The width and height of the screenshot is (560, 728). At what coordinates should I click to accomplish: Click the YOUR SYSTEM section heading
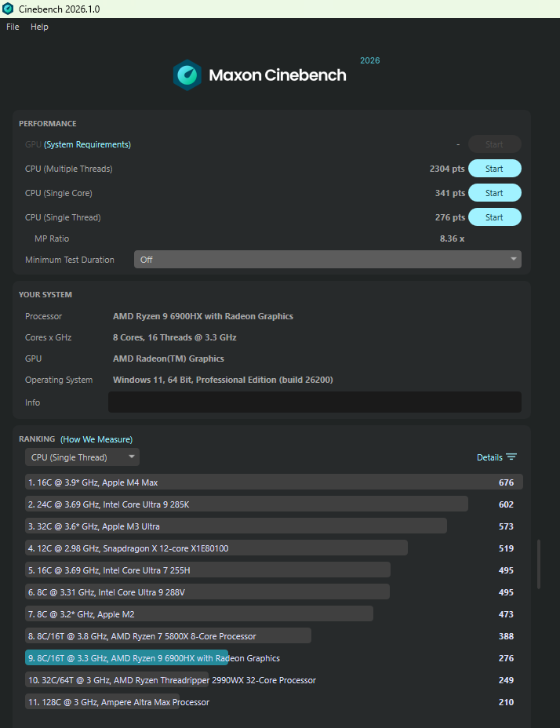[45, 294]
